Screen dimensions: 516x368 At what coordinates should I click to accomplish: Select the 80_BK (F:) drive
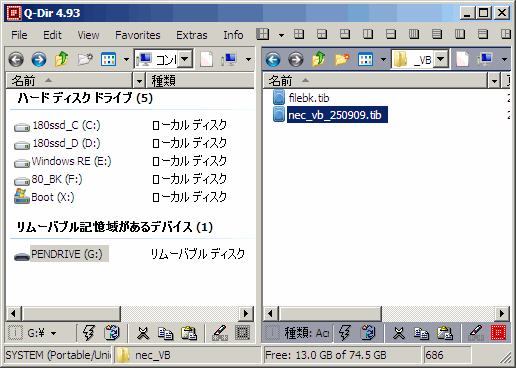(48, 180)
